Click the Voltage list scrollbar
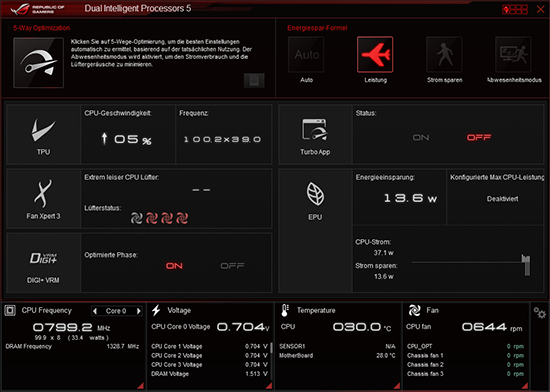The width and height of the screenshot is (550, 392). tap(271, 348)
